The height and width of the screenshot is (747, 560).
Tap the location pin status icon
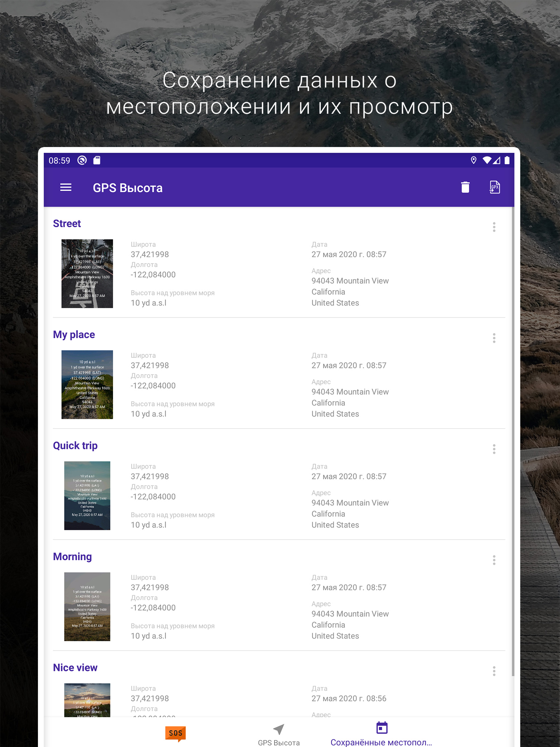[474, 160]
